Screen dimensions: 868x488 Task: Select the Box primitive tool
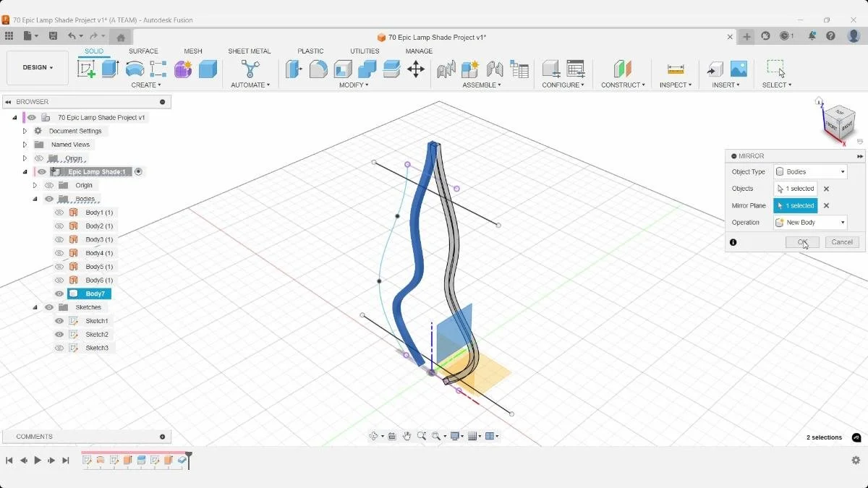(x=208, y=69)
